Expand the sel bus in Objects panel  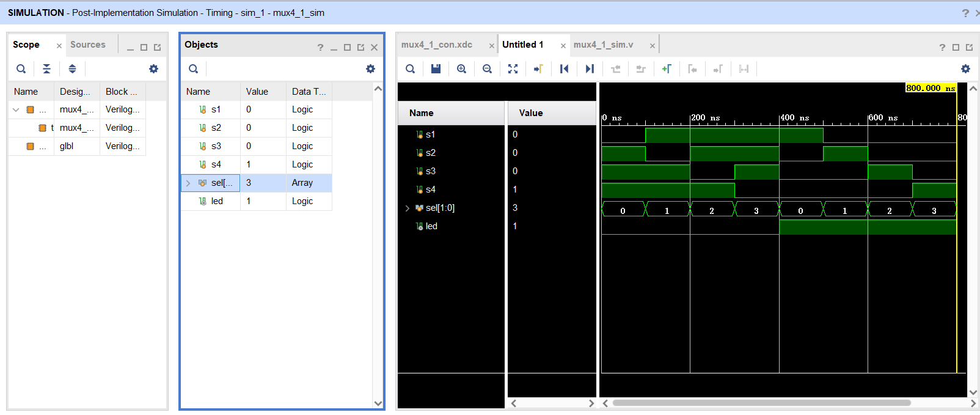[x=188, y=183]
